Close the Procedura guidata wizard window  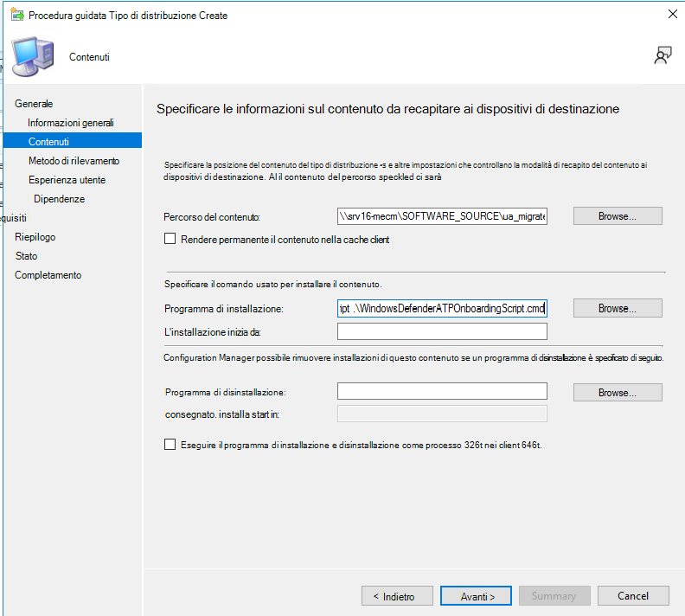click(673, 14)
